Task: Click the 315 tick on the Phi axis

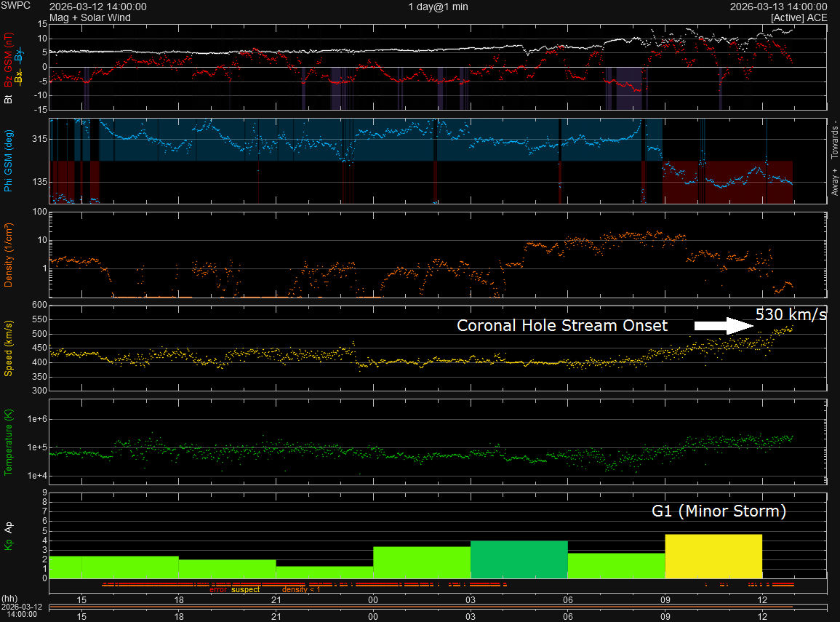Action: 40,139
